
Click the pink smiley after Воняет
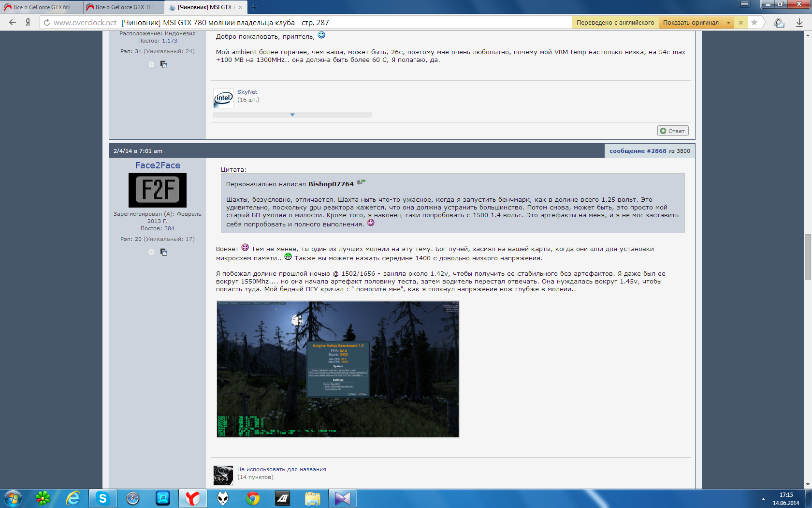coord(245,247)
